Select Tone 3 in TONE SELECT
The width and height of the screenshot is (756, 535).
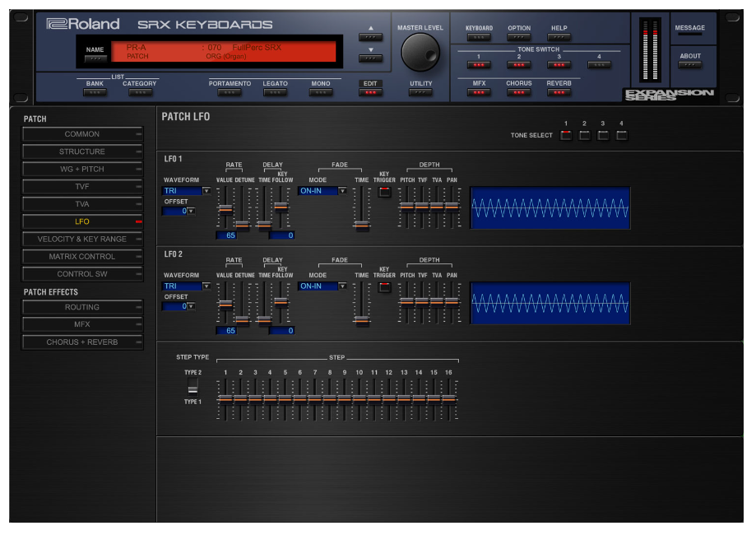click(x=603, y=135)
